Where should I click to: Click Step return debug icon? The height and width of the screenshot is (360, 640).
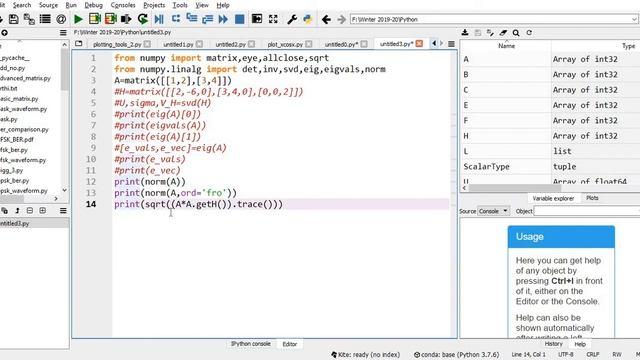[x=207, y=19]
